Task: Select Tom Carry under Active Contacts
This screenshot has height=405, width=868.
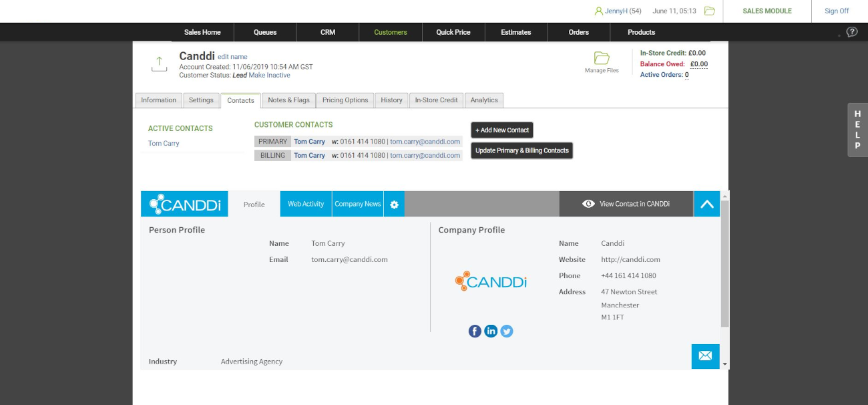Action: pyautogui.click(x=164, y=144)
